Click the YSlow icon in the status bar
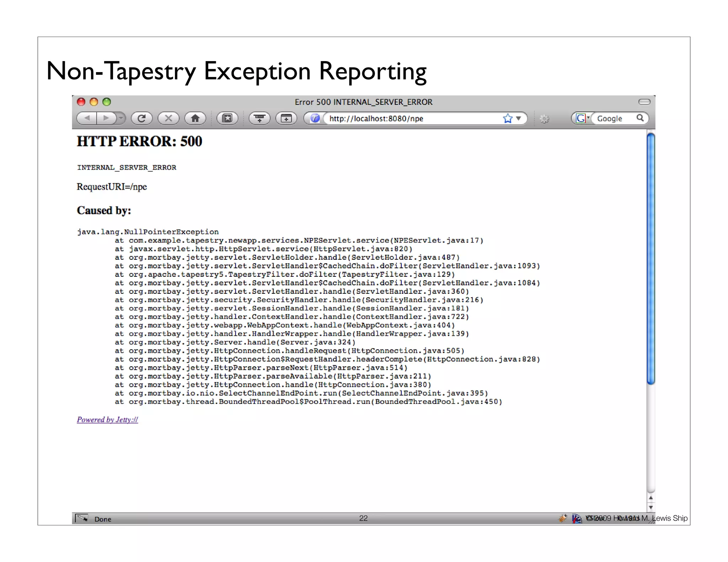This screenshot has width=728, height=562. tap(576, 519)
